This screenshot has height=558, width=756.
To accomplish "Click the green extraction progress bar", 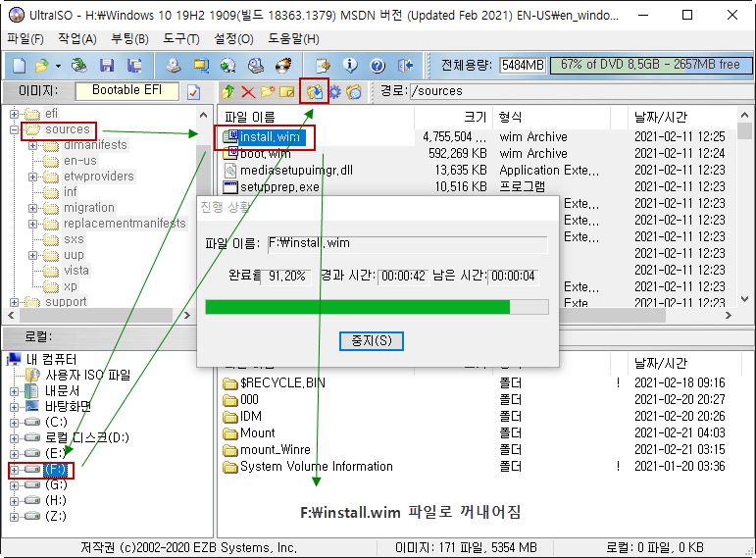I will click(x=377, y=307).
